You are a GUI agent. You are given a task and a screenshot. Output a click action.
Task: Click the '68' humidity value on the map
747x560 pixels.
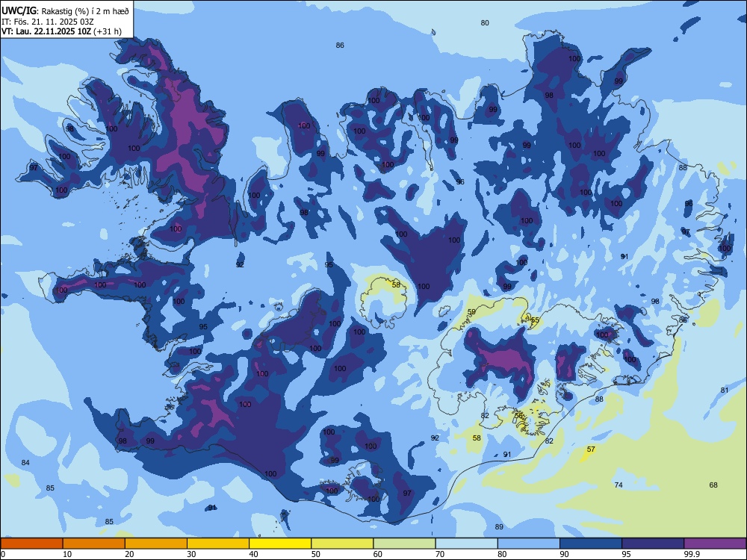pyautogui.click(x=713, y=485)
